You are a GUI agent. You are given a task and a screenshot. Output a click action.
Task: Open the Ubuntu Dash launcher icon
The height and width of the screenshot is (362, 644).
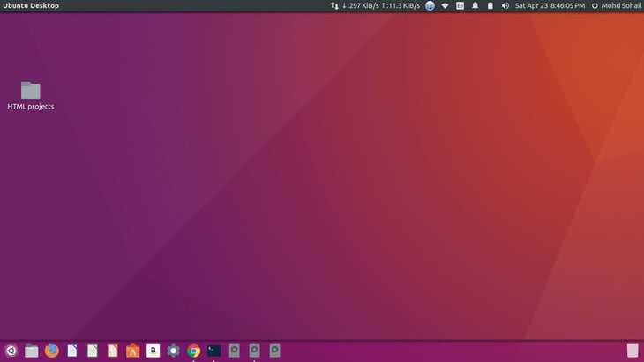[x=11, y=351]
